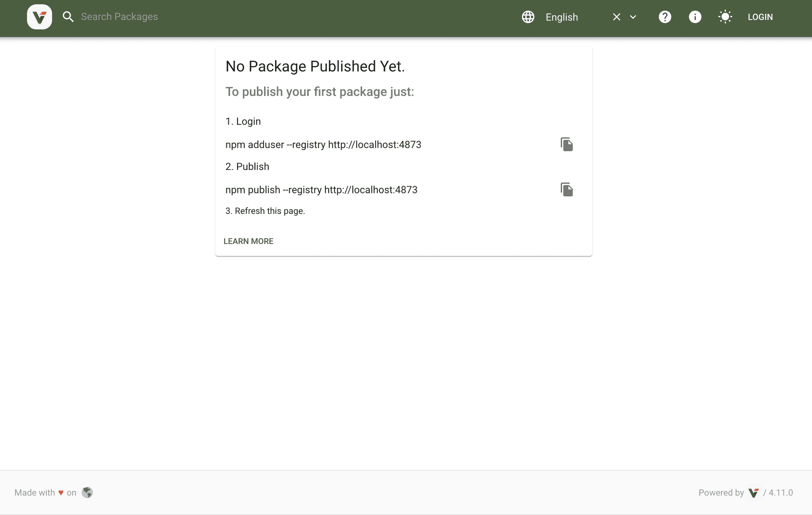812x515 pixels.
Task: Focus the Search Packages field
Action: [159, 17]
